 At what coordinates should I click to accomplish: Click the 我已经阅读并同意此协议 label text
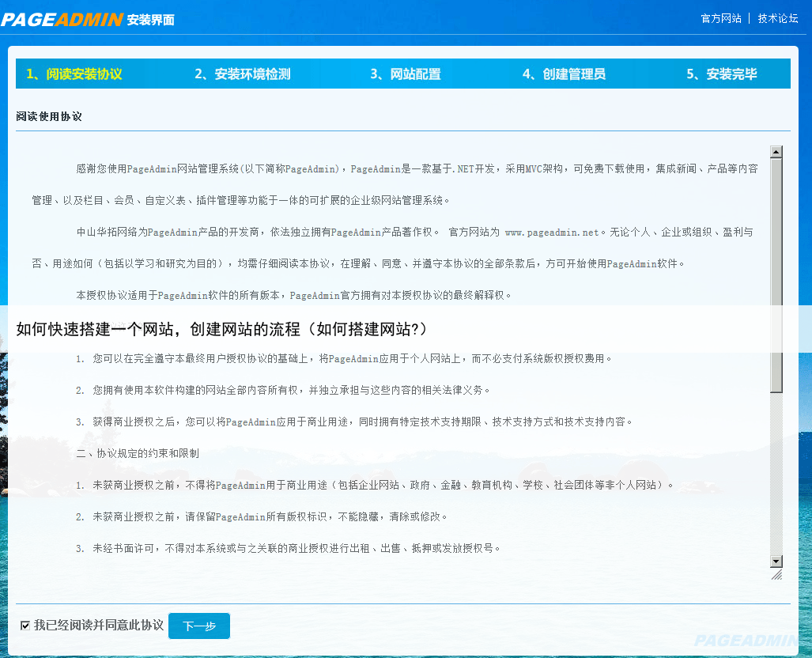click(98, 626)
